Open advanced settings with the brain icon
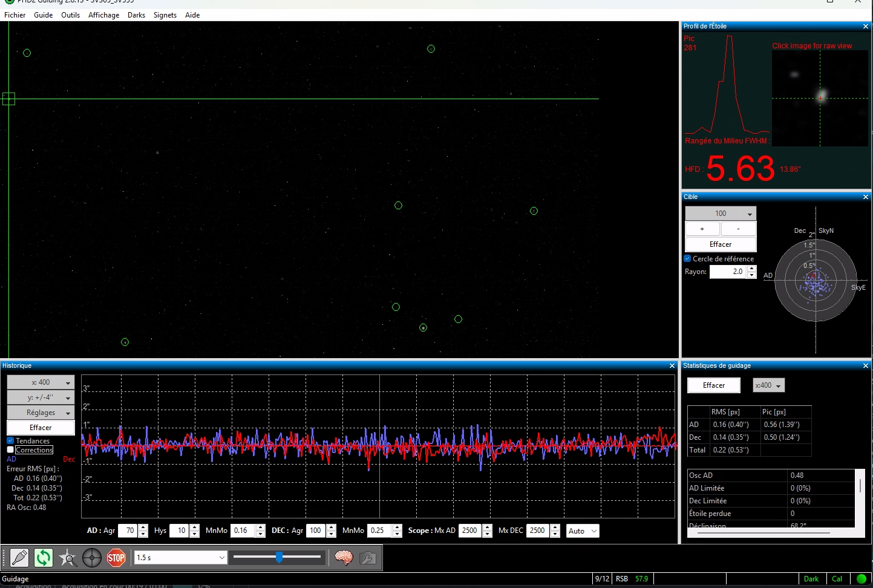Viewport: 873px width, 588px height. pos(344,558)
